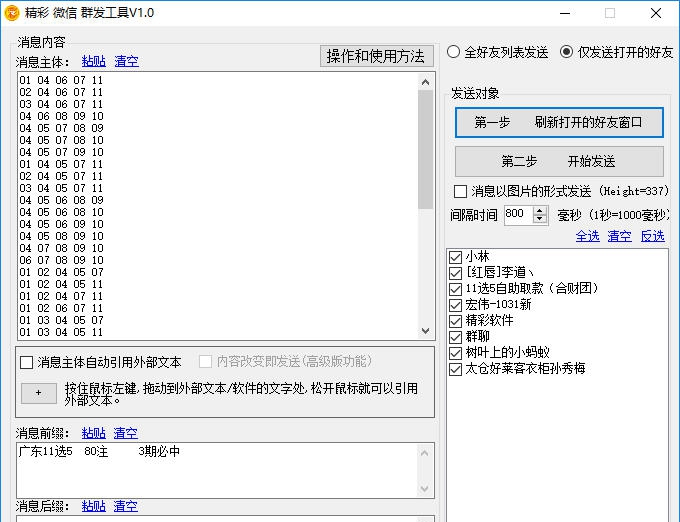680x522 pixels.
Task: Click the prefix text 广东11选5 80注 3期必中
Action: (99, 451)
